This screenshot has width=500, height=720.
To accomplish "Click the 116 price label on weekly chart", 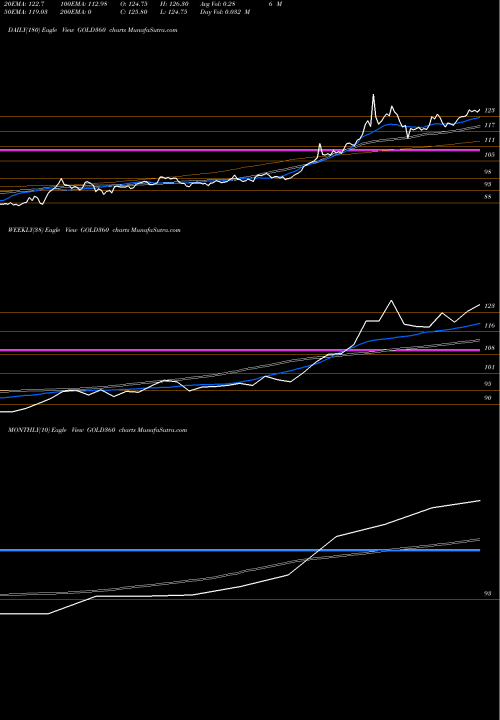I will [489, 326].
